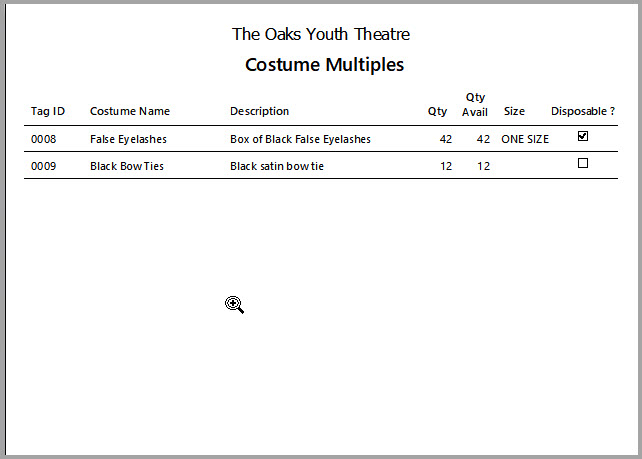Click the Description column header

click(259, 111)
